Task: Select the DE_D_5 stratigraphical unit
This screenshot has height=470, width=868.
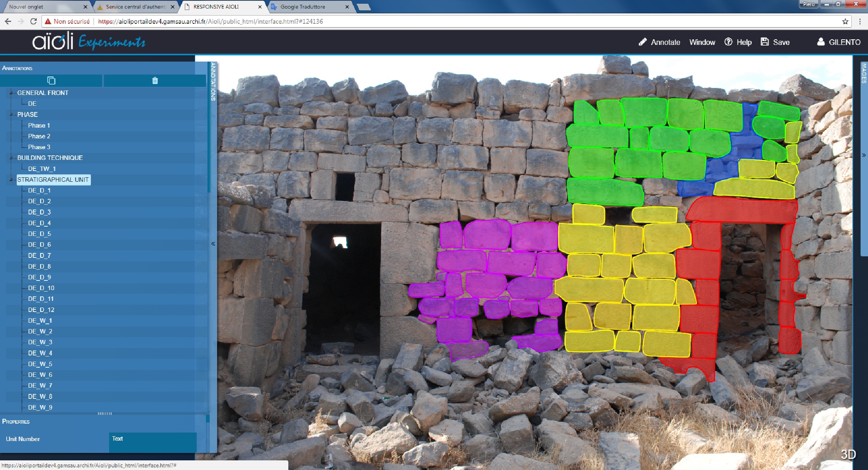Action: (x=39, y=234)
